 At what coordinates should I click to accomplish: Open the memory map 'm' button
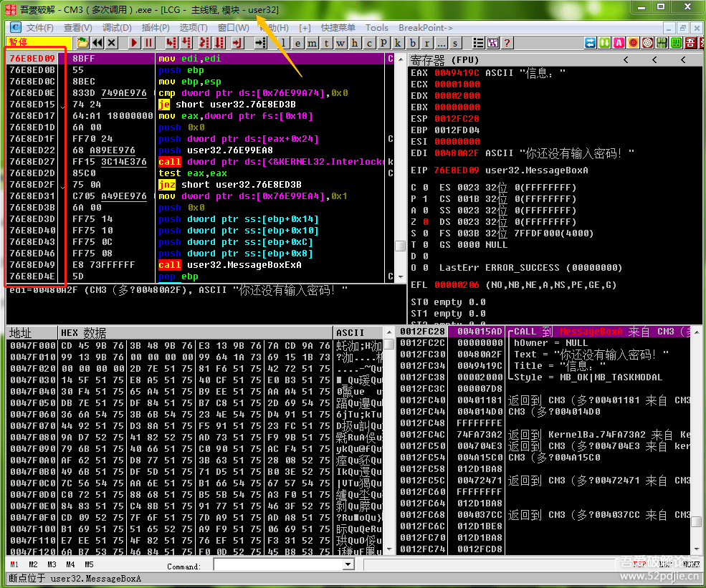click(x=312, y=43)
